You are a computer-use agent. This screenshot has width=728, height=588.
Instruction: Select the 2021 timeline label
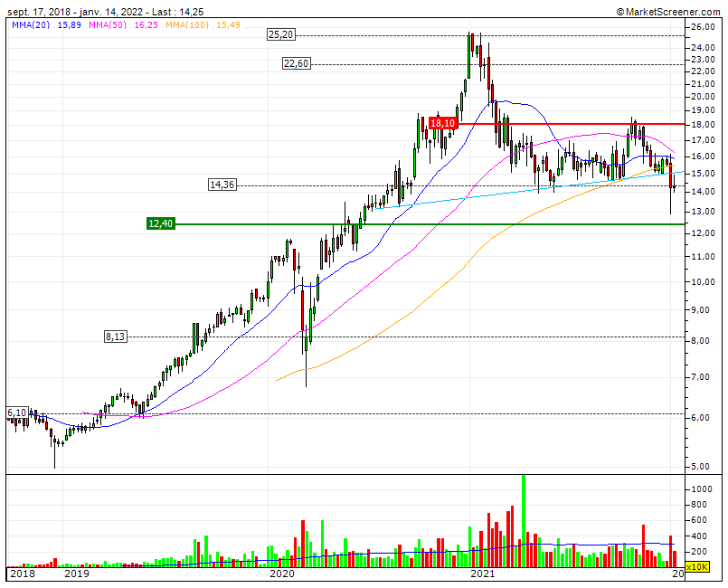click(x=484, y=574)
